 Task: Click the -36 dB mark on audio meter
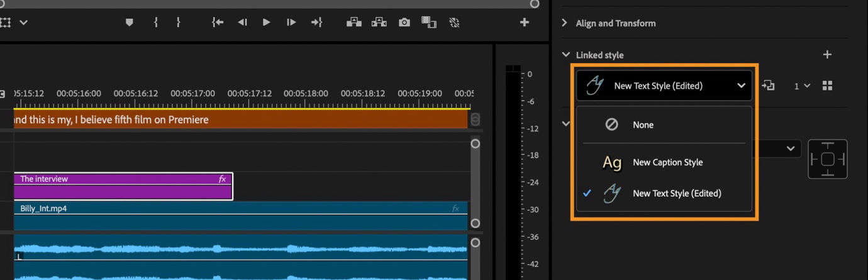[532, 237]
